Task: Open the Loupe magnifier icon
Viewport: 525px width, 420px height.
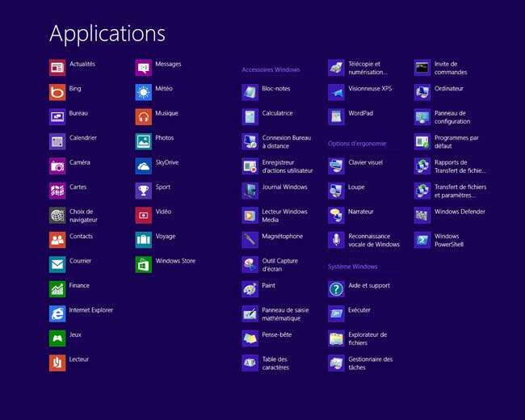Action: pyautogui.click(x=336, y=191)
